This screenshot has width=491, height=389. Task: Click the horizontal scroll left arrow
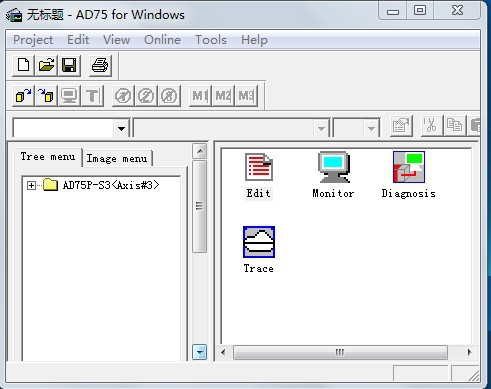(x=223, y=352)
